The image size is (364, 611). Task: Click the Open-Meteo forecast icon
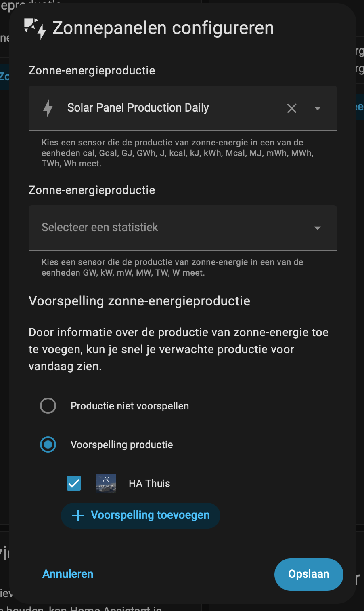point(106,483)
